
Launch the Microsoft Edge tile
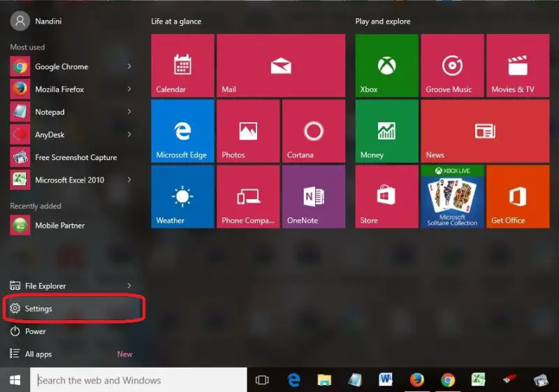pyautogui.click(x=182, y=131)
